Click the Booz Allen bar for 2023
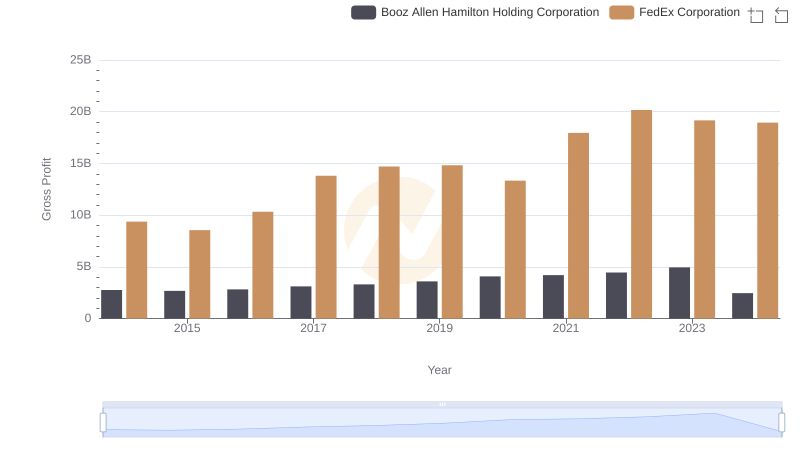Image resolution: width=800 pixels, height=461 pixels. point(679,293)
